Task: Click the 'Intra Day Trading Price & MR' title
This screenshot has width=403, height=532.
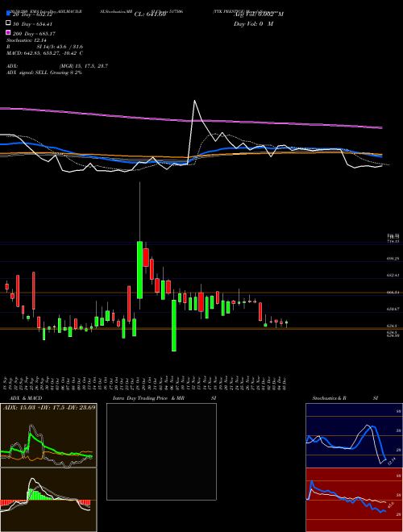Action: (148, 398)
